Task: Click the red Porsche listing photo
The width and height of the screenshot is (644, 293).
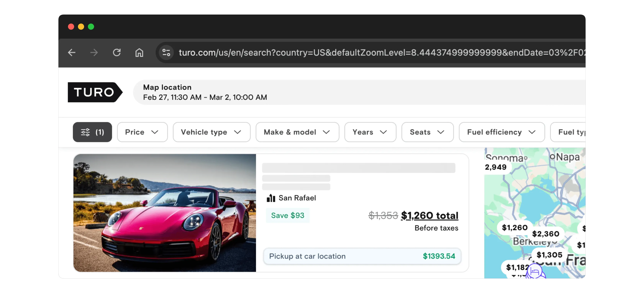Action: click(x=165, y=213)
